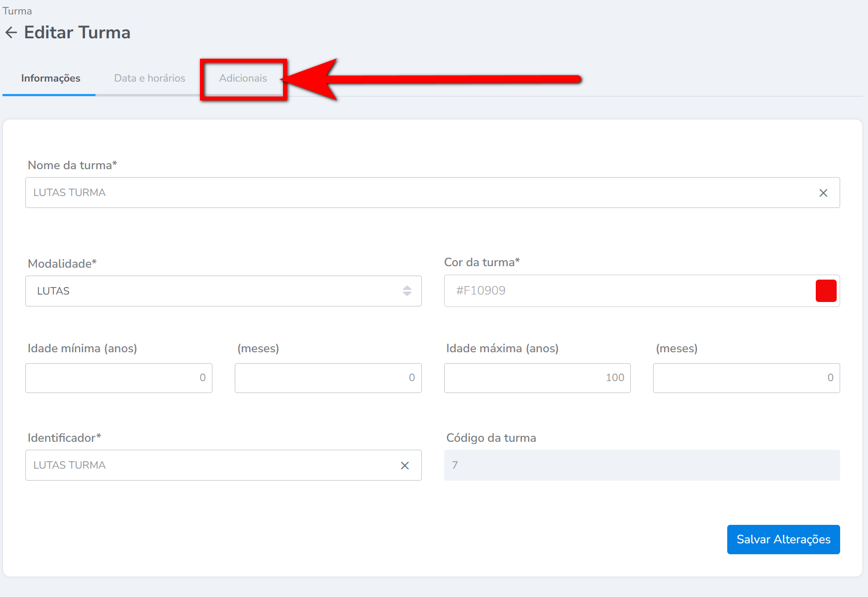Click the back arrow beside Editar Turma
The height and width of the screenshot is (597, 868).
11,33
